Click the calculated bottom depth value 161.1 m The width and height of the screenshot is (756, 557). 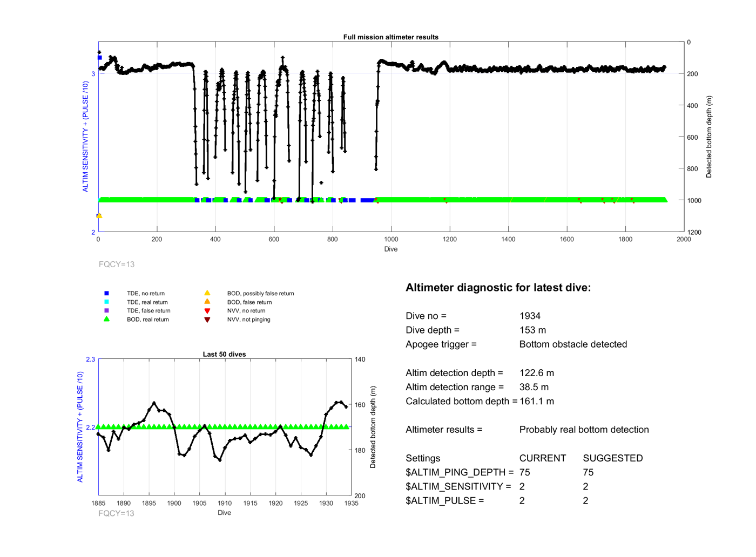click(x=537, y=402)
